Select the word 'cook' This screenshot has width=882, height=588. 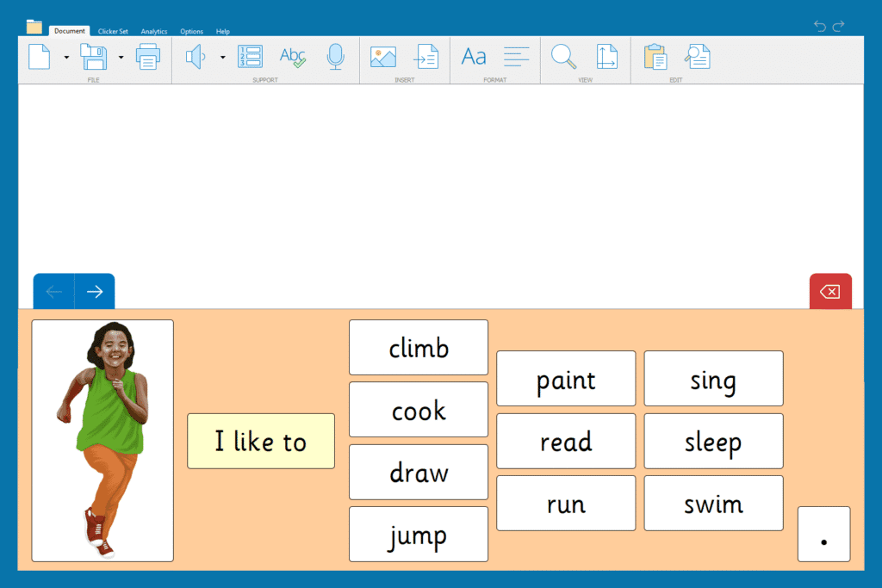[x=419, y=410]
